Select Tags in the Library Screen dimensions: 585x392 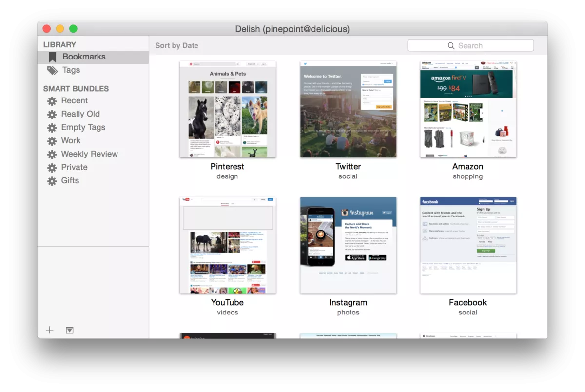coord(93,70)
